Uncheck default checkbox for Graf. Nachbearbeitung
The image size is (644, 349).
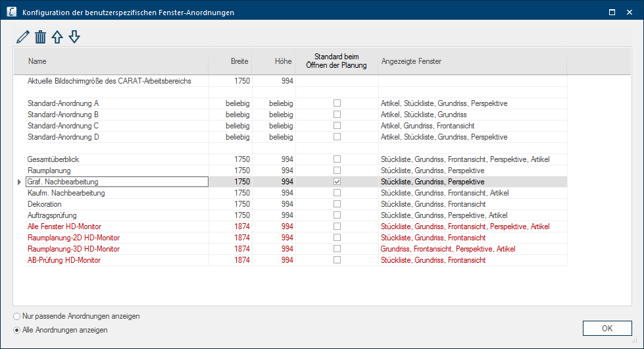pos(337,182)
